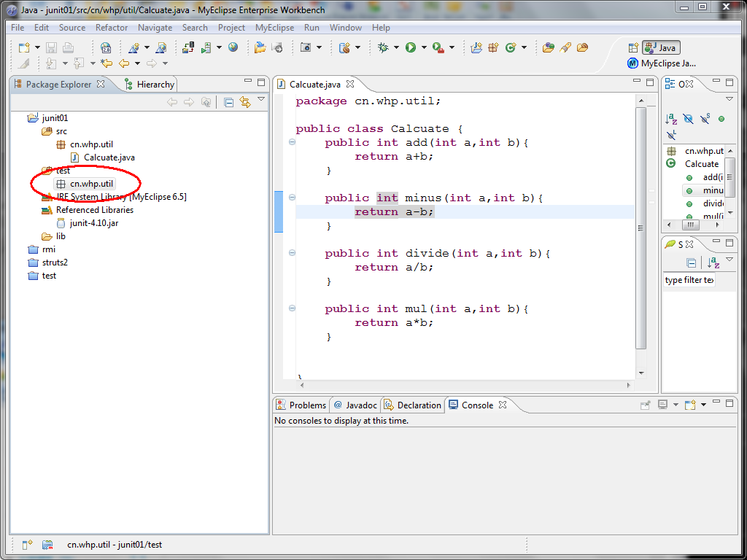The height and width of the screenshot is (560, 747).
Task: Select junit-4.10.jar library
Action: tap(88, 223)
